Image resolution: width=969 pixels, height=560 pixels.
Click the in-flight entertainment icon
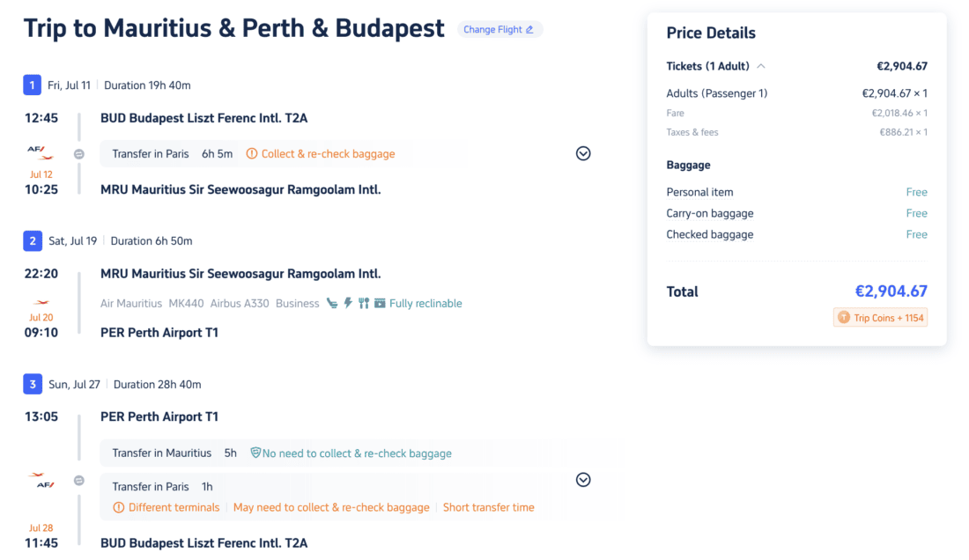click(380, 303)
